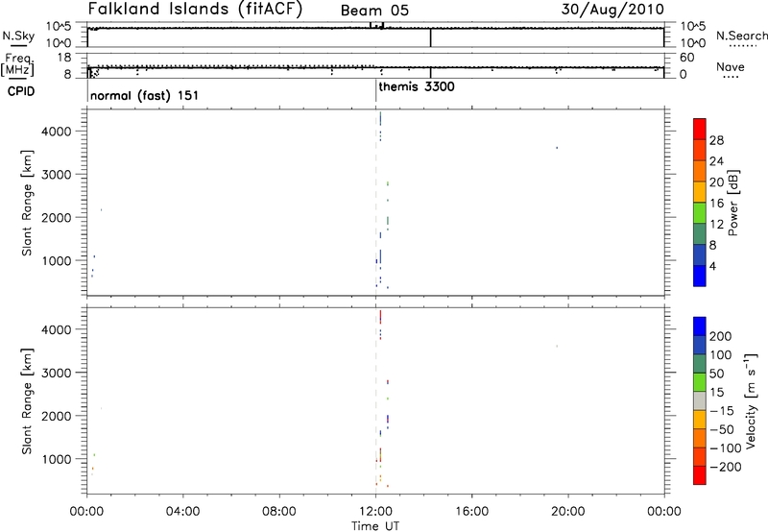Click the 'Freq. [MHz]' axis label

click(17, 64)
